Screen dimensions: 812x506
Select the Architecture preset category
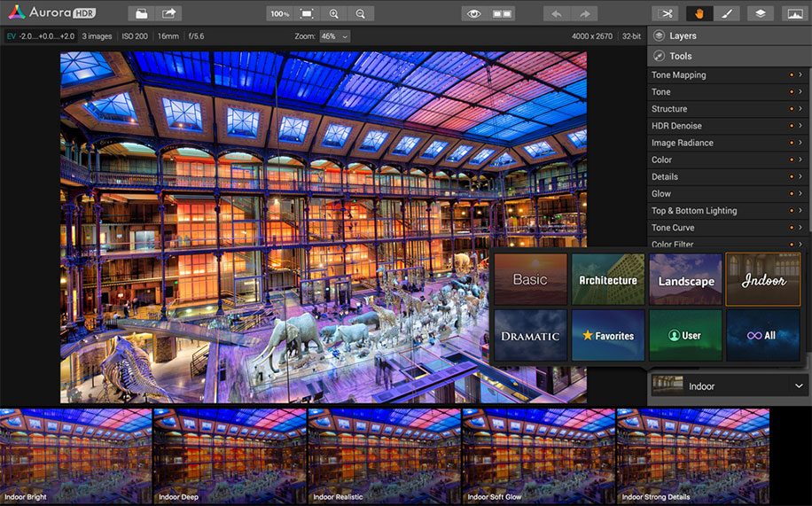(x=608, y=280)
